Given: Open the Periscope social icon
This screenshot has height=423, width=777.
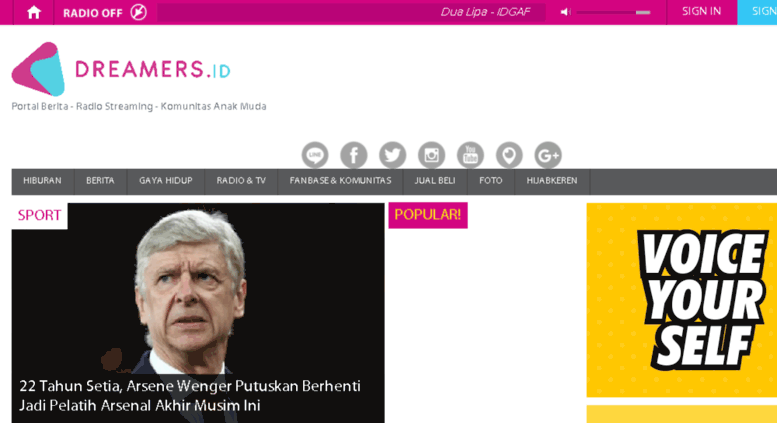Looking at the screenshot, I should (509, 155).
